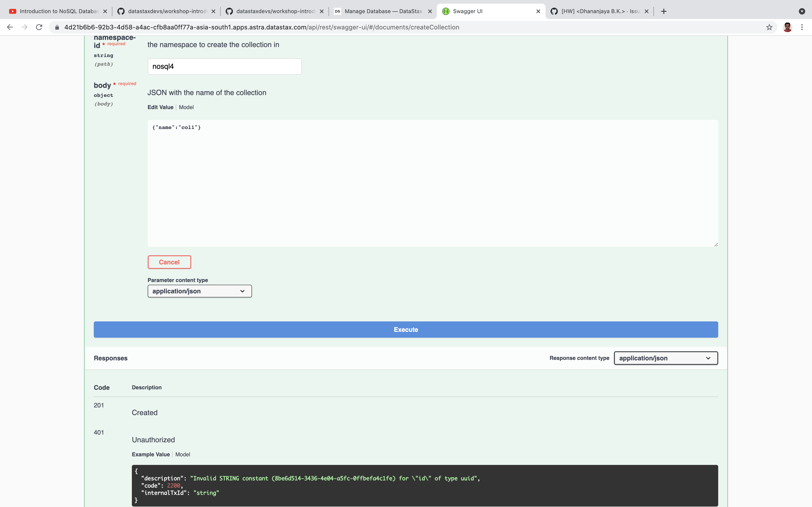Navigate back in browser history
The width and height of the screenshot is (812, 507).
tap(10, 27)
